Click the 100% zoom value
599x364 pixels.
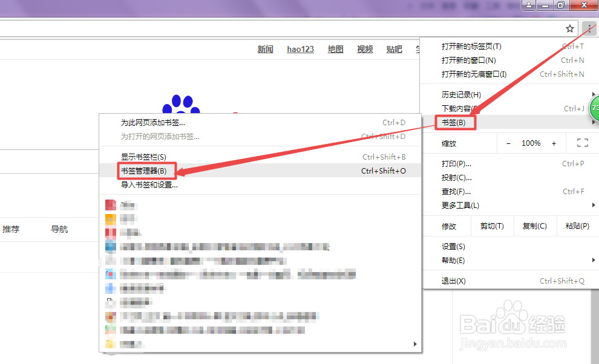click(531, 143)
